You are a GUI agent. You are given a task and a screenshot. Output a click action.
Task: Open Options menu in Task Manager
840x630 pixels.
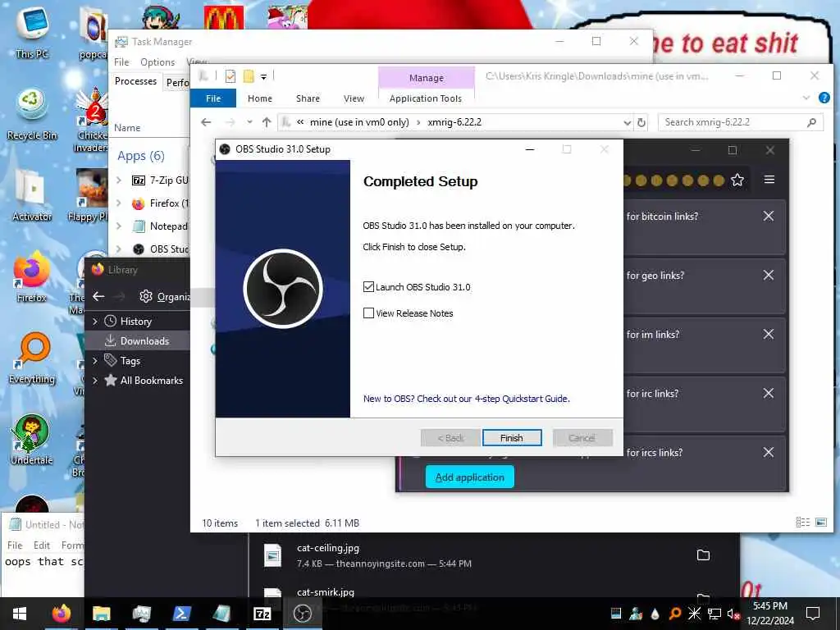157,62
